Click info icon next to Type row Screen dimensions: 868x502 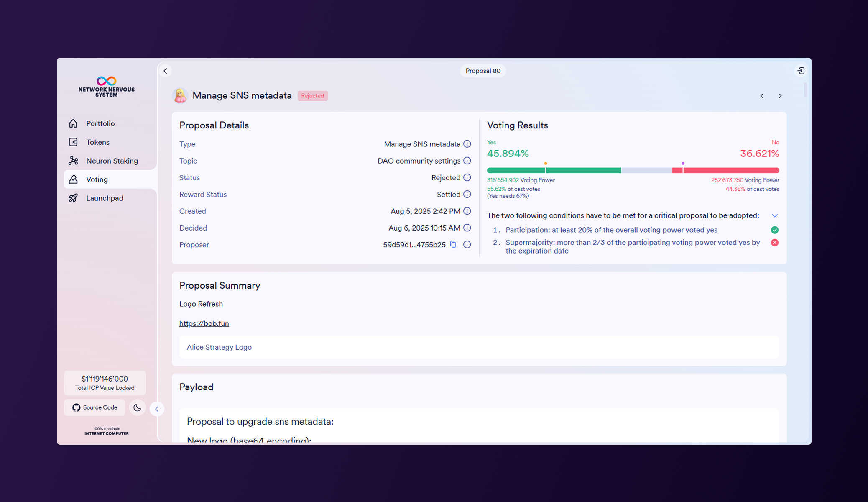467,144
